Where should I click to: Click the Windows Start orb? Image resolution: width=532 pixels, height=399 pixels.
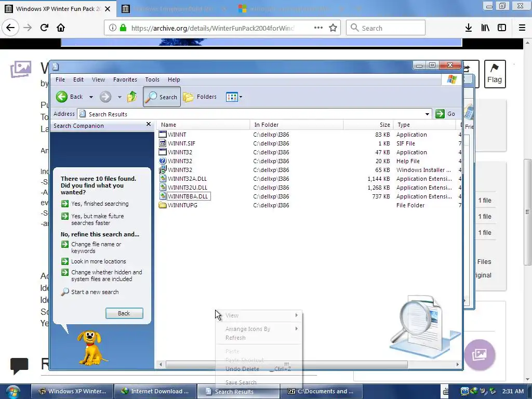pyautogui.click(x=13, y=392)
